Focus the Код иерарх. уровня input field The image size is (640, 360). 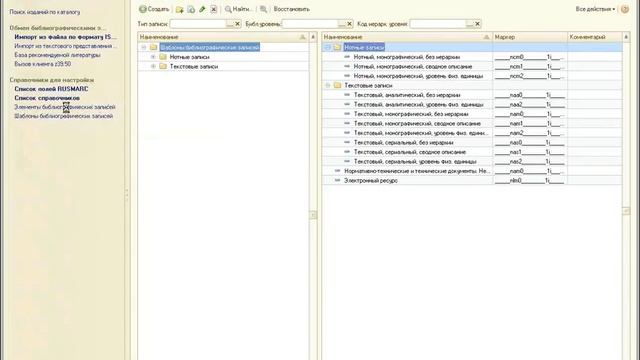pyautogui.click(x=438, y=24)
